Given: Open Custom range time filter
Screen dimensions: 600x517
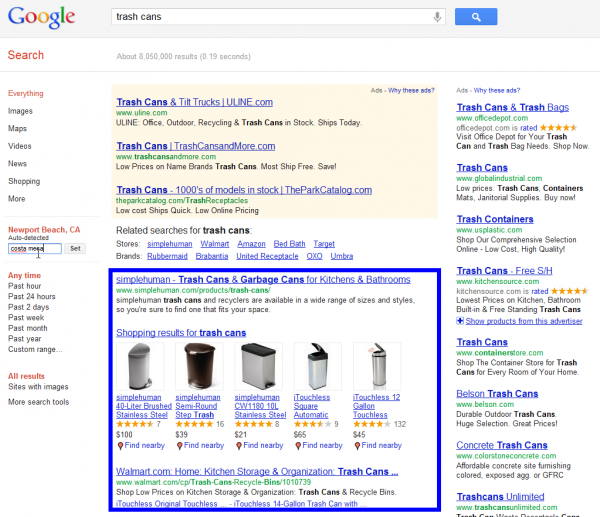Looking at the screenshot, I should (35, 349).
